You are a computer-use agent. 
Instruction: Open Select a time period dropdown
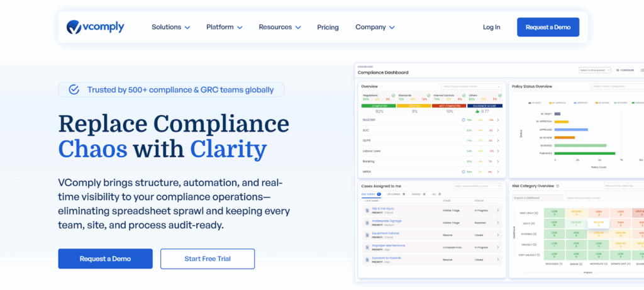[x=594, y=70]
